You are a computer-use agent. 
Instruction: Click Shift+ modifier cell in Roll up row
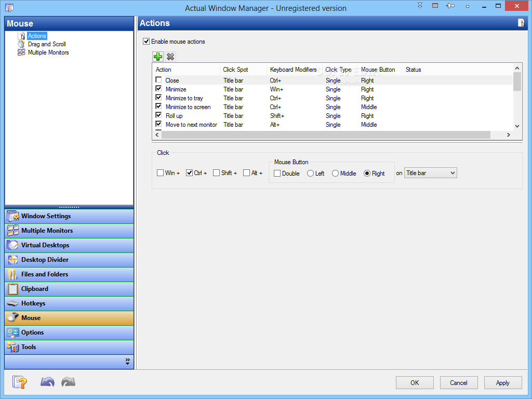277,116
